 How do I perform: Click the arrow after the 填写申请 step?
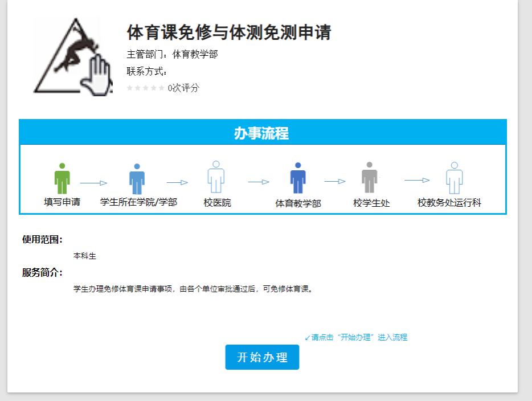tap(93, 183)
